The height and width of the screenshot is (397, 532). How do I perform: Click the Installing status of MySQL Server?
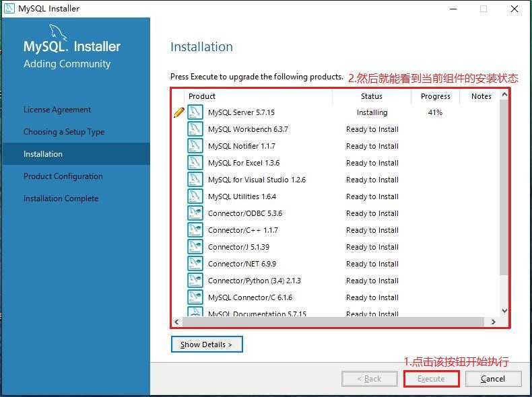[372, 112]
